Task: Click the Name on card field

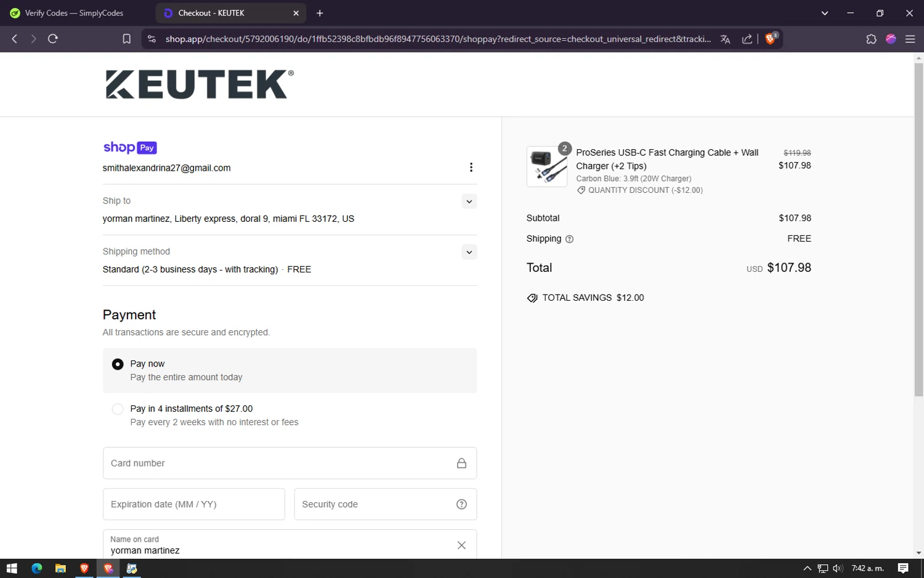Action: click(290, 545)
